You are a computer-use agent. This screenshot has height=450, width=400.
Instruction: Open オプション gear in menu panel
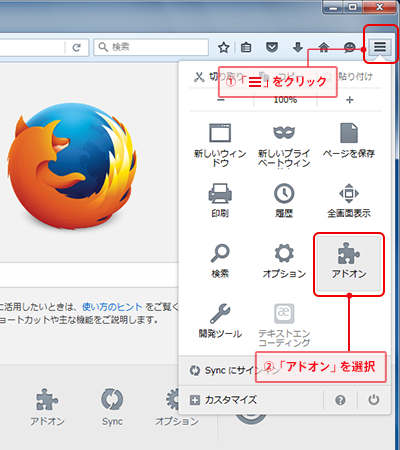pyautogui.click(x=284, y=261)
